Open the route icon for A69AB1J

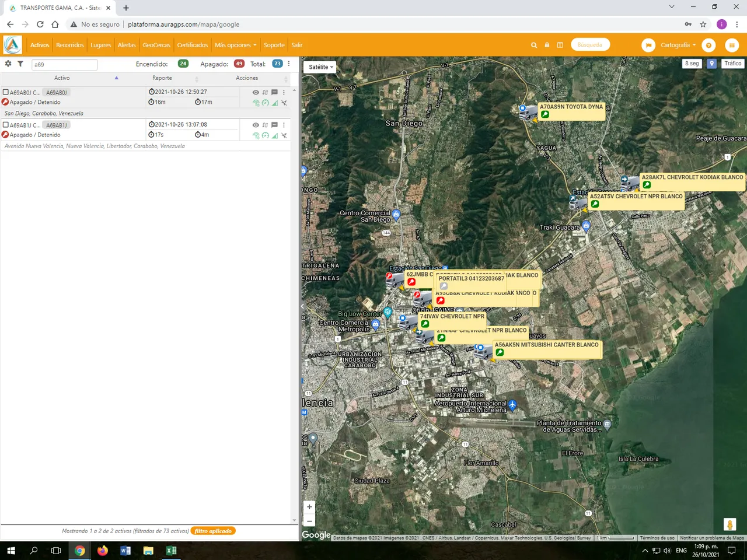[x=265, y=125]
